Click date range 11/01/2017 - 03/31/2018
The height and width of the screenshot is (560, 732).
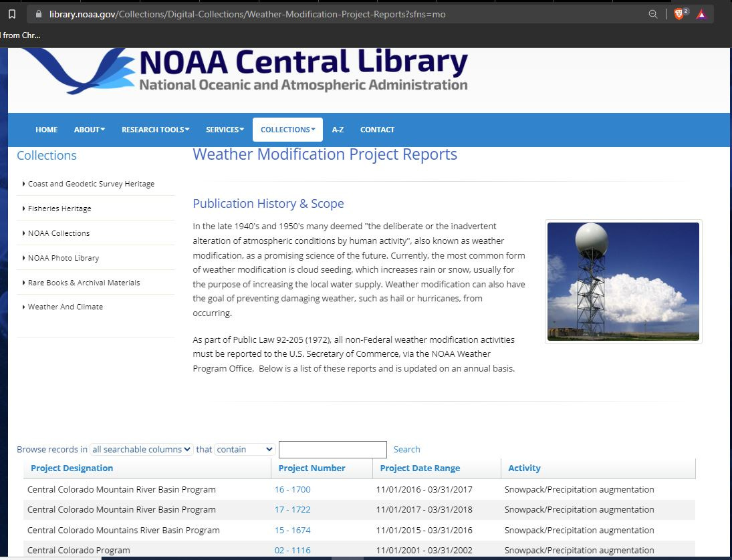pyautogui.click(x=424, y=510)
